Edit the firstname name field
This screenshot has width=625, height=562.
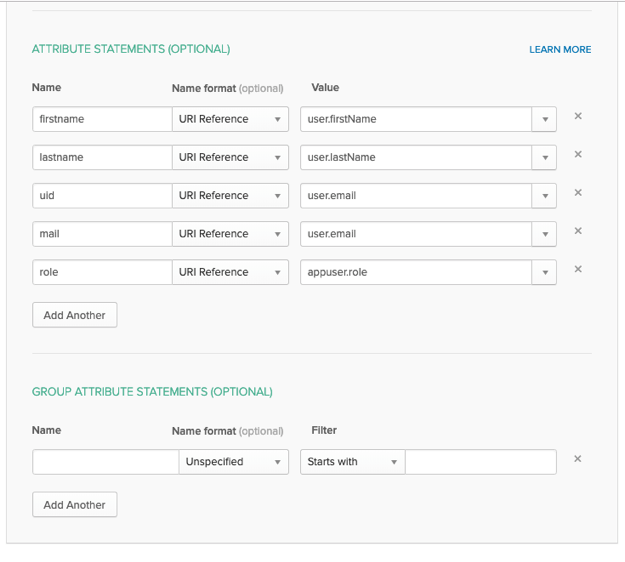pos(102,119)
